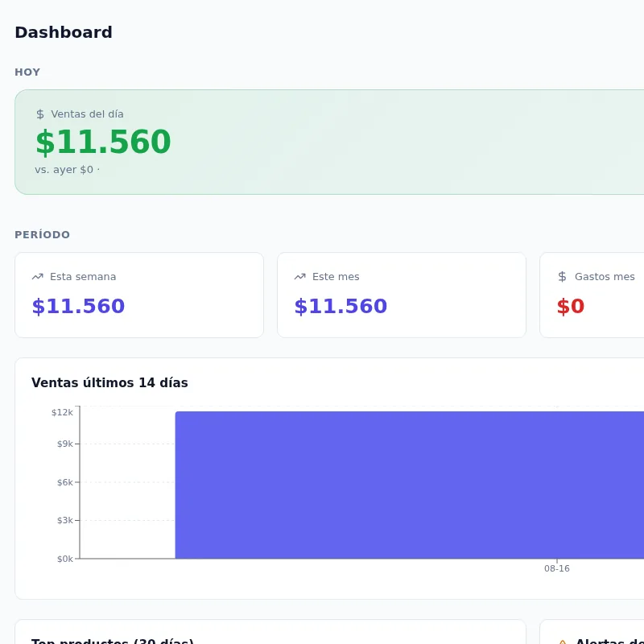Click the PERÍODO section label
The width and height of the screenshot is (644, 644).
pyautogui.click(x=43, y=235)
